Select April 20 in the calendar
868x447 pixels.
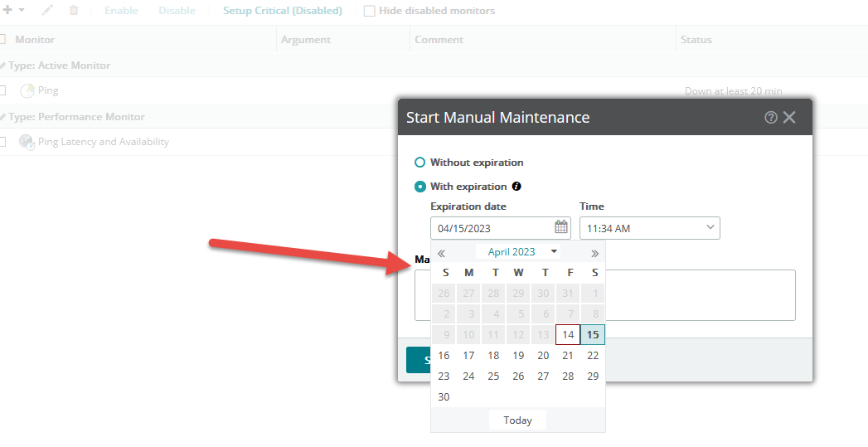[x=543, y=356]
